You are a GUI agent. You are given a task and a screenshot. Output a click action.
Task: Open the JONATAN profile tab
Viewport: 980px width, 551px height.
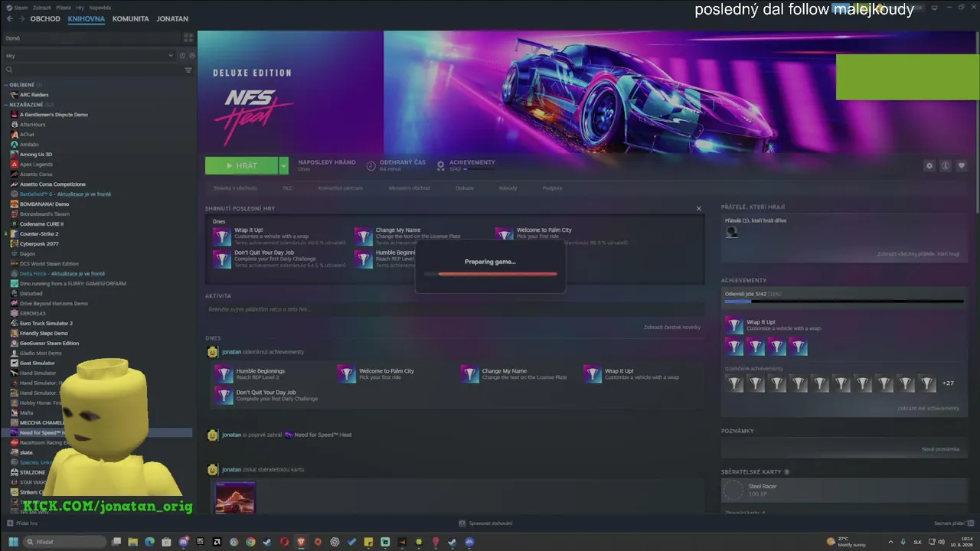point(172,18)
